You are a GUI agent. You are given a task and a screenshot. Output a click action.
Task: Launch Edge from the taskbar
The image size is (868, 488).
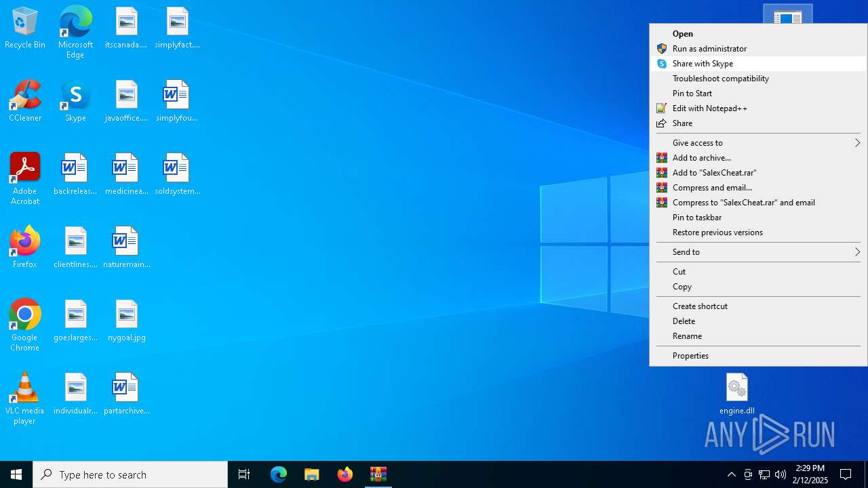279,474
